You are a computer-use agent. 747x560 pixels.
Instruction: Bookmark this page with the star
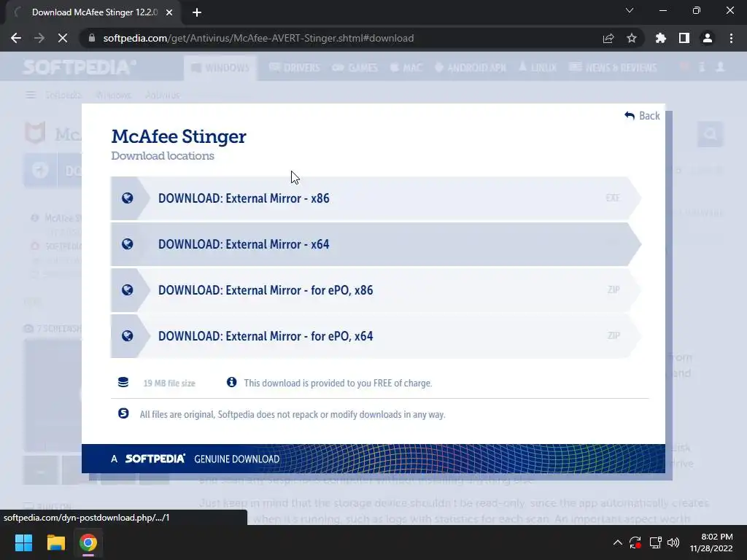tap(632, 38)
